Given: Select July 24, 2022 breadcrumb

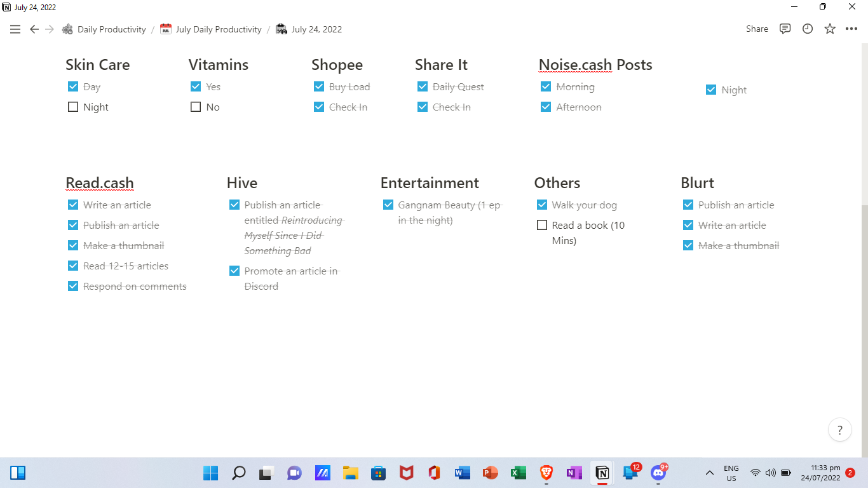Looking at the screenshot, I should point(309,29).
